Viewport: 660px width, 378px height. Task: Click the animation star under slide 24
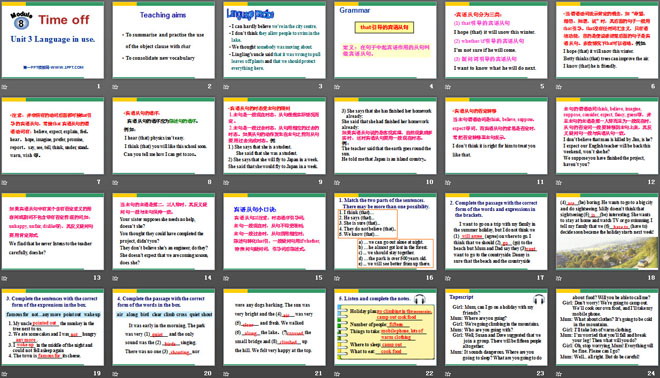pos(559,374)
